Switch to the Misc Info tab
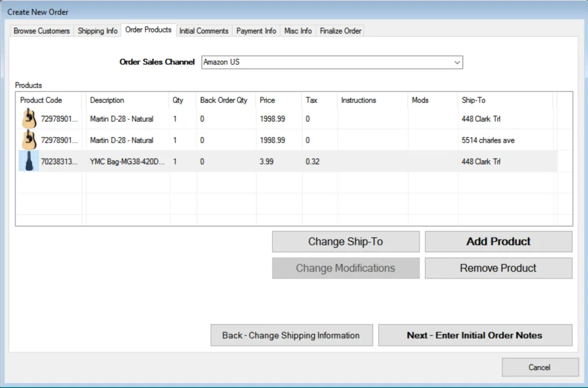The height and width of the screenshot is (388, 588). pyautogui.click(x=298, y=31)
